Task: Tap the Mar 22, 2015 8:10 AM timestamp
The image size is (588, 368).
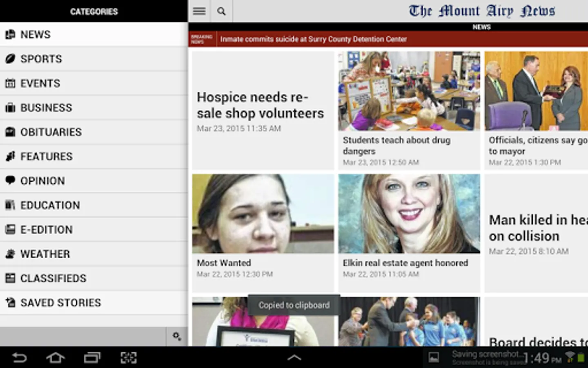Action: pos(529,251)
